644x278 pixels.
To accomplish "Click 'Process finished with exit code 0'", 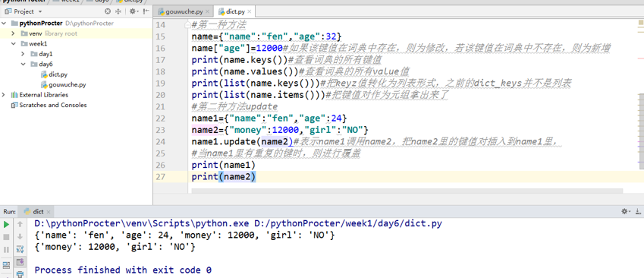I will click(123, 270).
